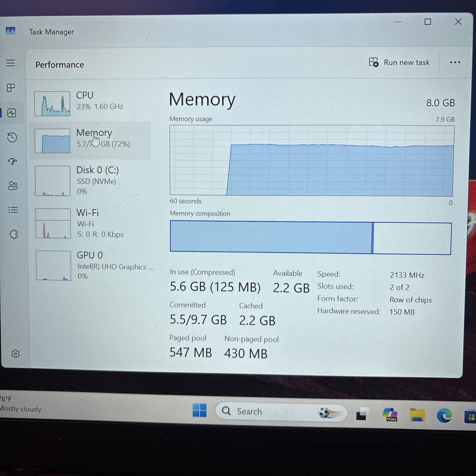The height and width of the screenshot is (476, 476).
Task: Open File Explorer from the taskbar
Action: tap(417, 415)
